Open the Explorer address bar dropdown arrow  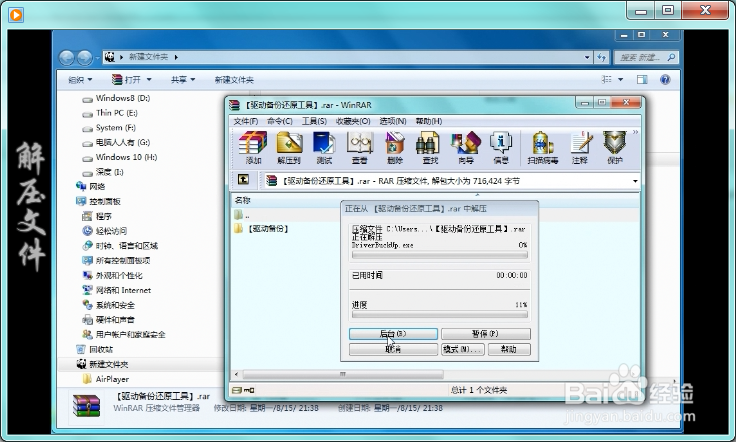tap(587, 57)
